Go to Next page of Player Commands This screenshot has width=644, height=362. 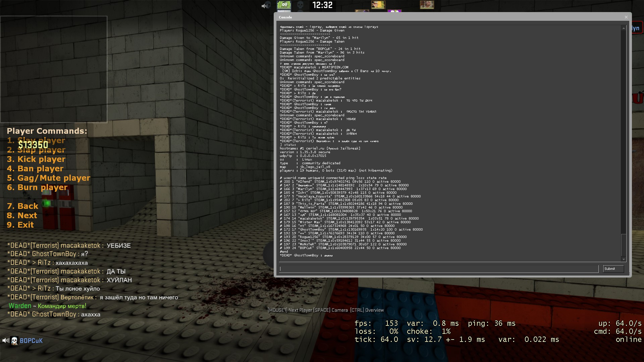(22, 216)
